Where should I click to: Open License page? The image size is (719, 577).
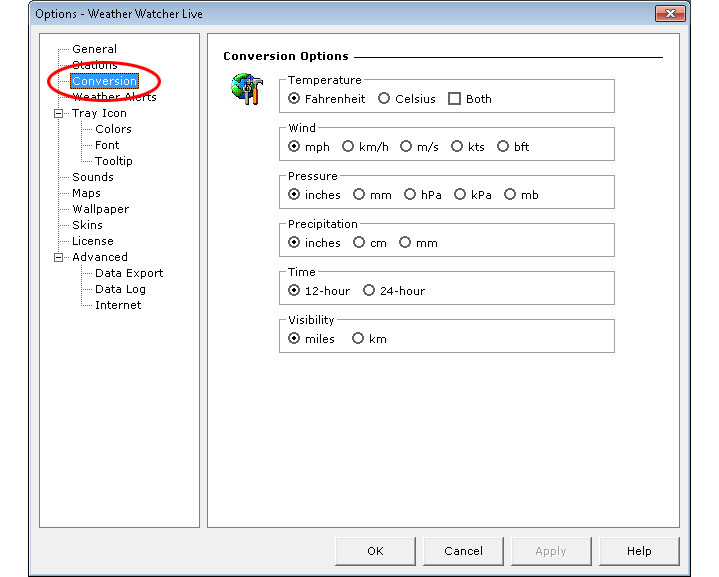click(93, 241)
